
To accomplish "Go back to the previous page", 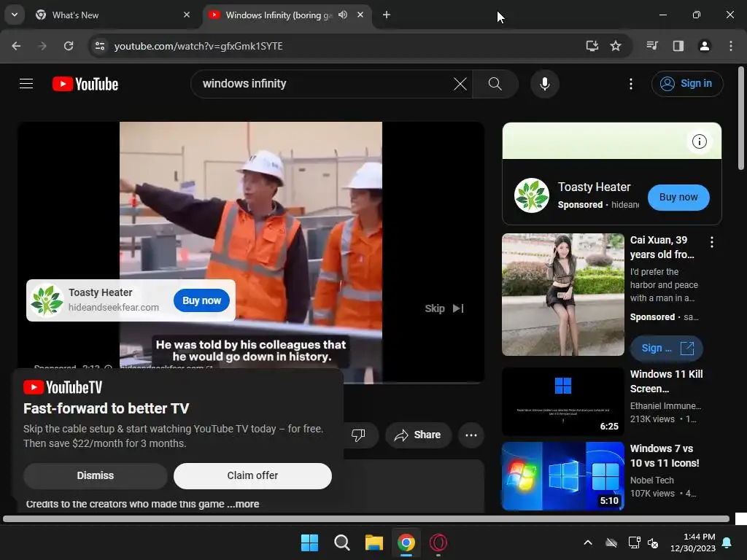I will coord(16,46).
